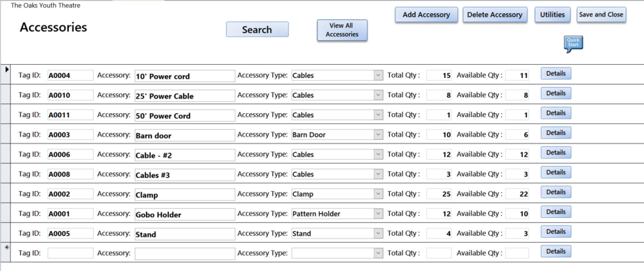Screen dimensions: 644x271
Task: Open Details for the Clamp accessory
Action: click(x=556, y=192)
